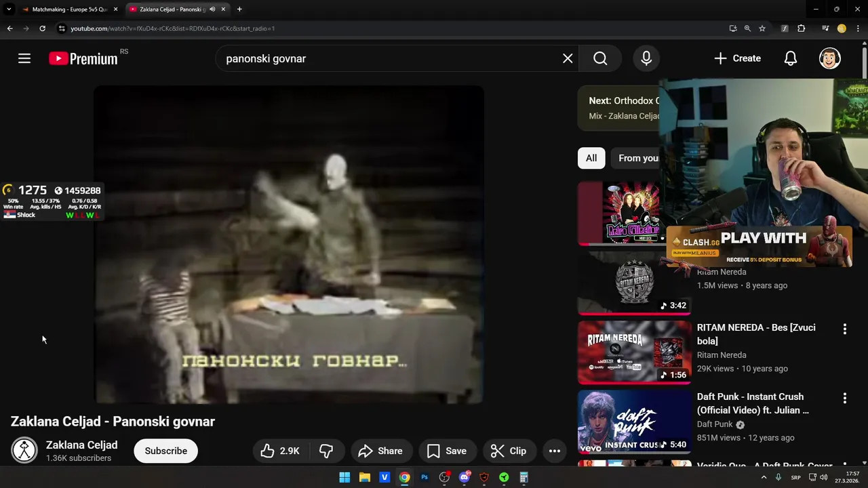This screenshot has width=868, height=488.
Task: Switch SRP keyboard language
Action: [x=796, y=477]
